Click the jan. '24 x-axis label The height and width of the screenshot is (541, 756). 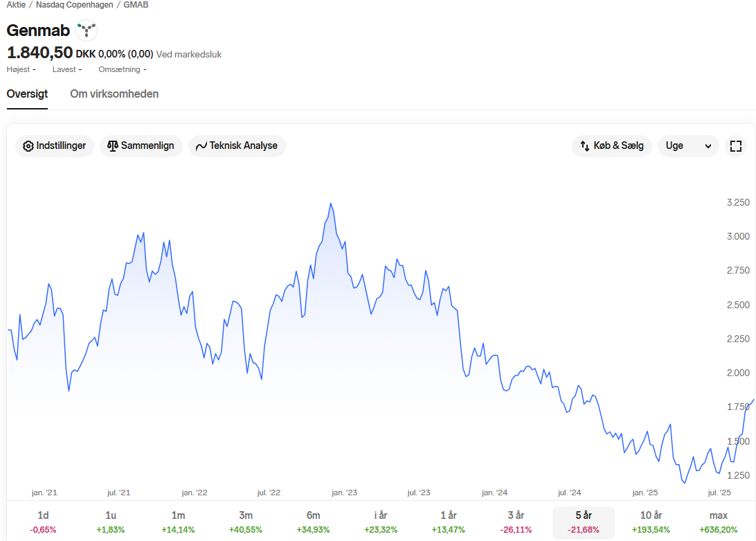(x=494, y=493)
